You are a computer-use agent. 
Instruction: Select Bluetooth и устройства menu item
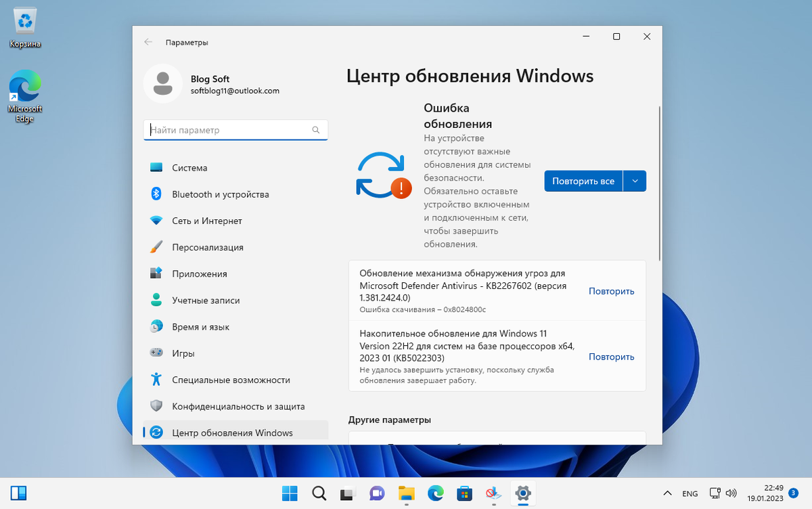click(235, 194)
